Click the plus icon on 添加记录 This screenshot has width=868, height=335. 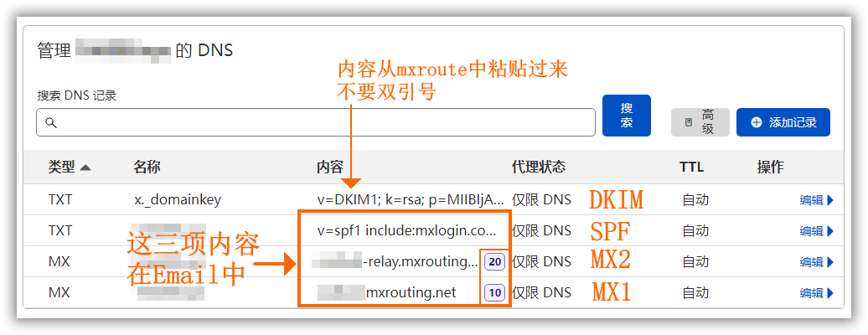coord(757,122)
